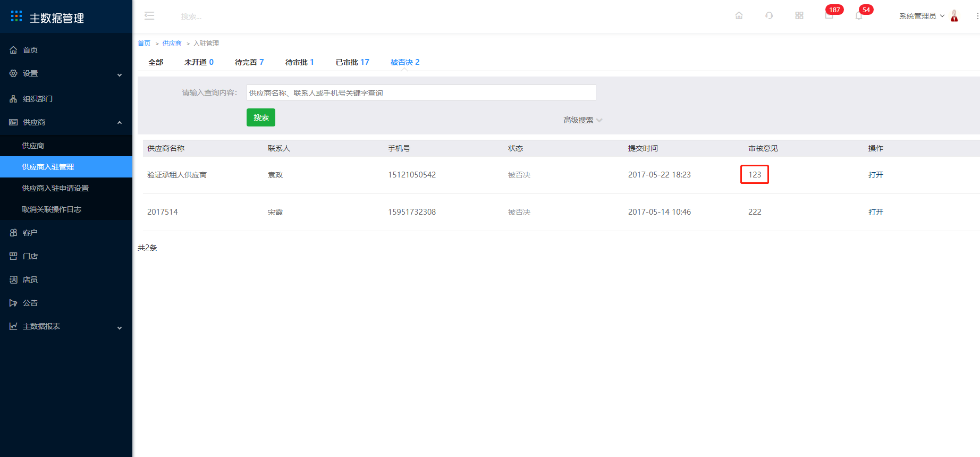Image resolution: width=980 pixels, height=457 pixels.
Task: Select submission time 2017-05-14 10:46
Action: (660, 212)
